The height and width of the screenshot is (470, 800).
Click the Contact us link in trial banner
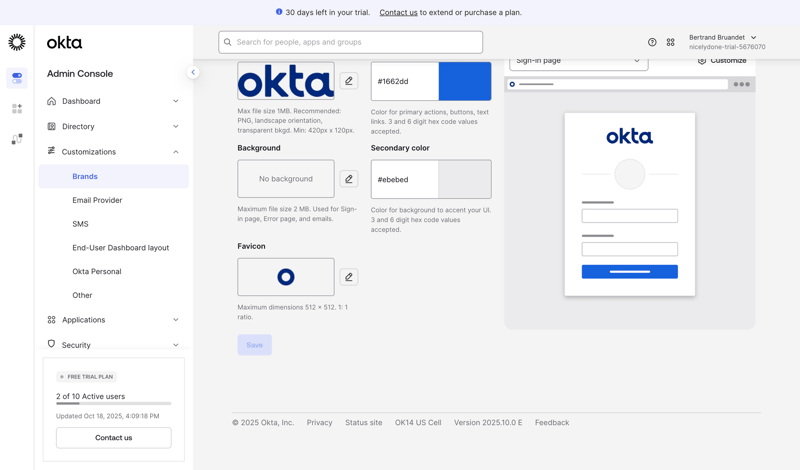[x=398, y=12]
